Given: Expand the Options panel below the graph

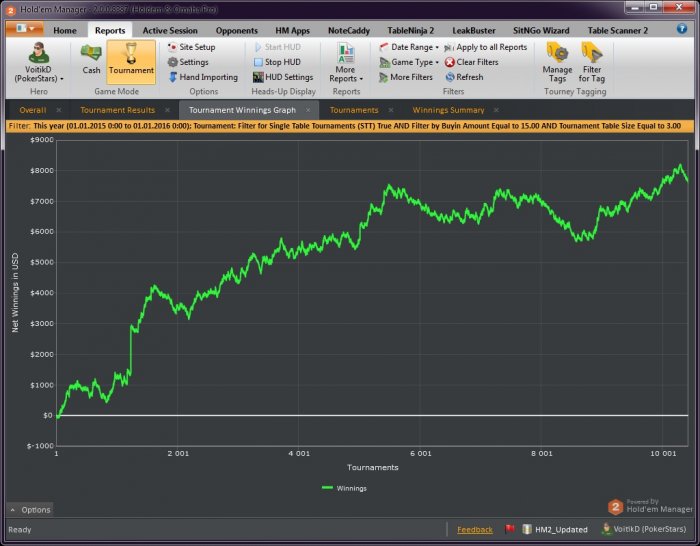Looking at the screenshot, I should 30,510.
